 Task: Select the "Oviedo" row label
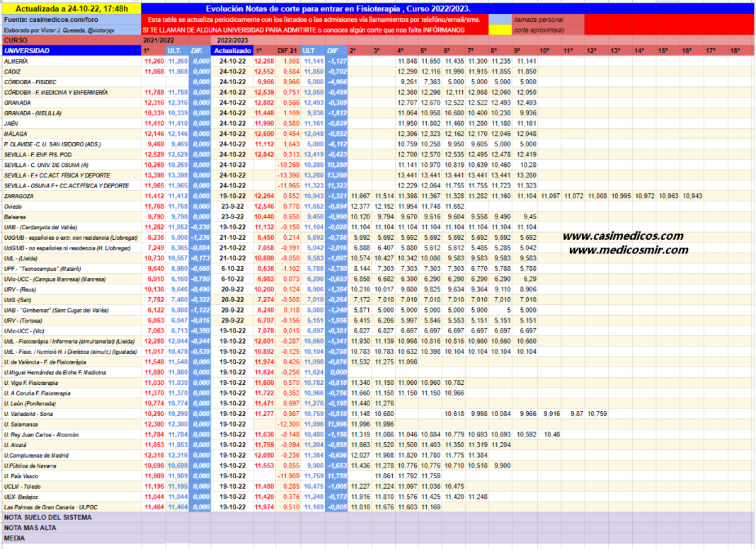click(13, 207)
